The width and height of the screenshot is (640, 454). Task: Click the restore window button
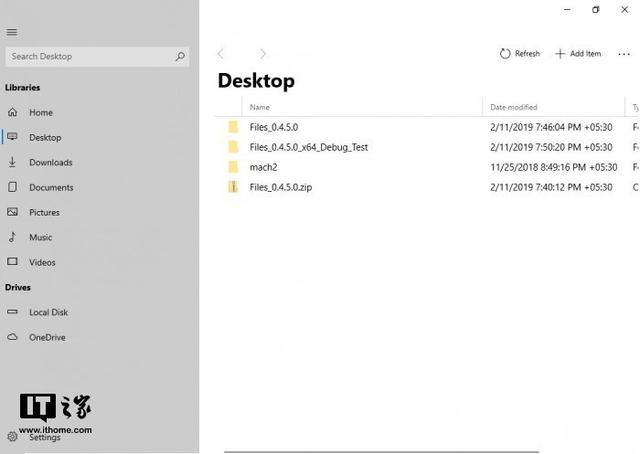(596, 9)
